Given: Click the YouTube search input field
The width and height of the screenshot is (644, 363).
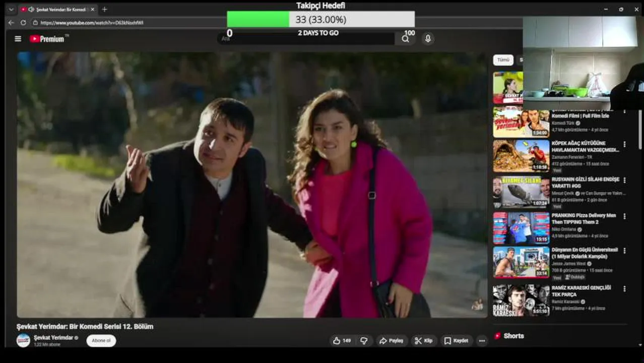Looking at the screenshot, I should pyautogui.click(x=307, y=39).
